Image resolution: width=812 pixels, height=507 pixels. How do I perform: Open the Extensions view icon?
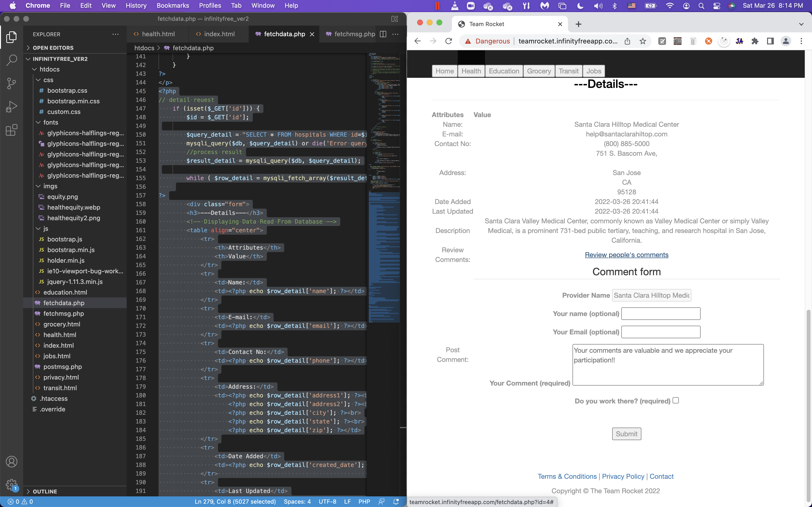click(11, 130)
